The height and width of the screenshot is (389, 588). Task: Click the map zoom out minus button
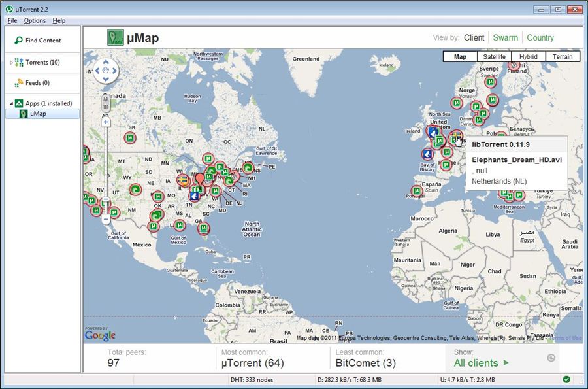[x=106, y=219]
